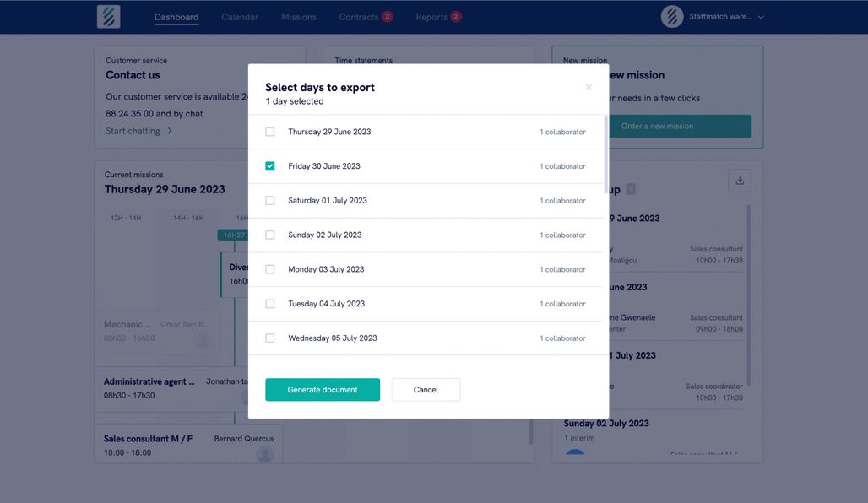Image resolution: width=868 pixels, height=503 pixels.
Task: Dismiss the export dialog with the X icon
Action: pyautogui.click(x=588, y=86)
